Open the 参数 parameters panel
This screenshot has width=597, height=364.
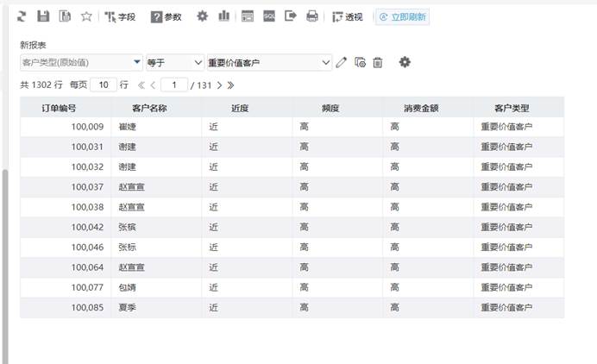tap(166, 16)
